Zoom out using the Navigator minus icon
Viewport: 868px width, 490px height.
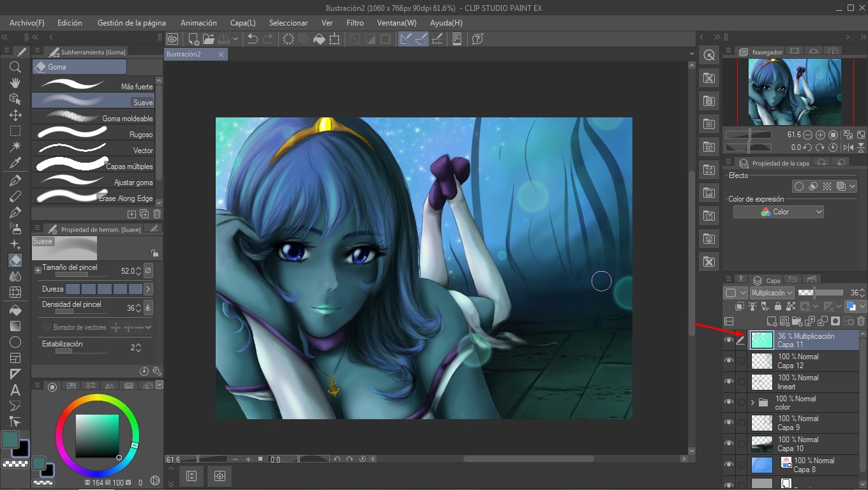pos(808,135)
